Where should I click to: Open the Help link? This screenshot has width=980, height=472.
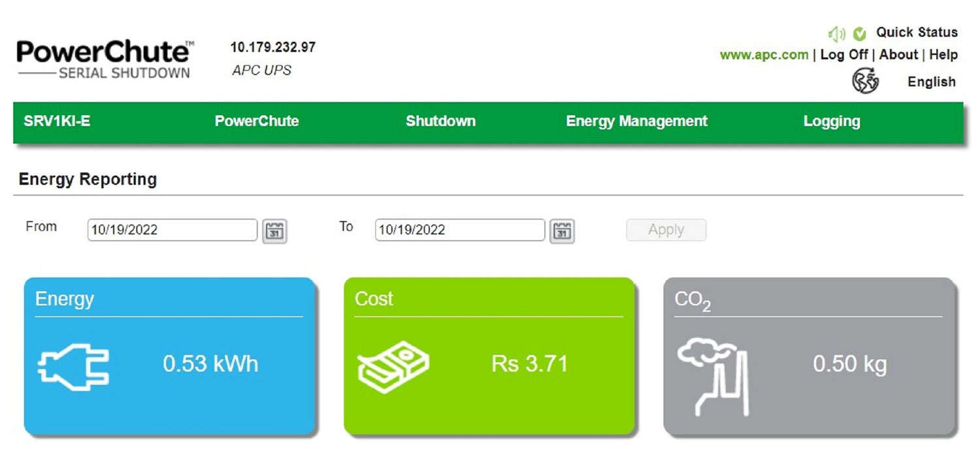click(943, 55)
